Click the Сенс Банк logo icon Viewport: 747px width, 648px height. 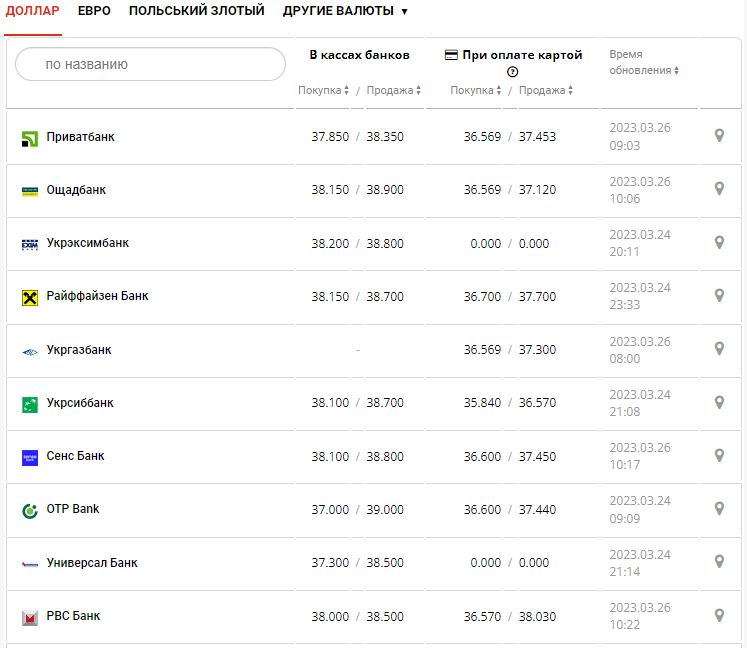click(30, 457)
